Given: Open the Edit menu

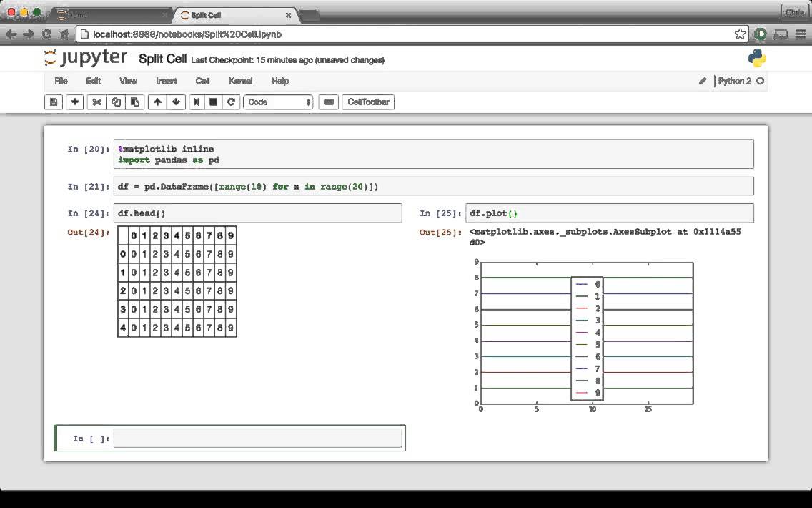Looking at the screenshot, I should (93, 81).
